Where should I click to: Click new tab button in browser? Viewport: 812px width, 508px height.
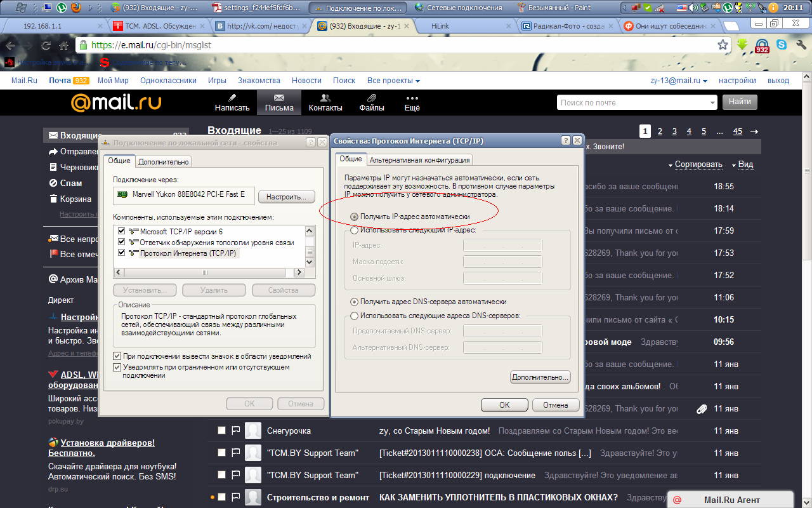(731, 27)
